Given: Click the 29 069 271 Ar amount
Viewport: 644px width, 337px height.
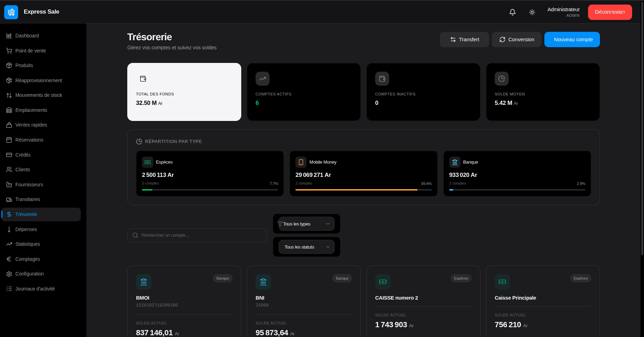Looking at the screenshot, I should [x=313, y=175].
